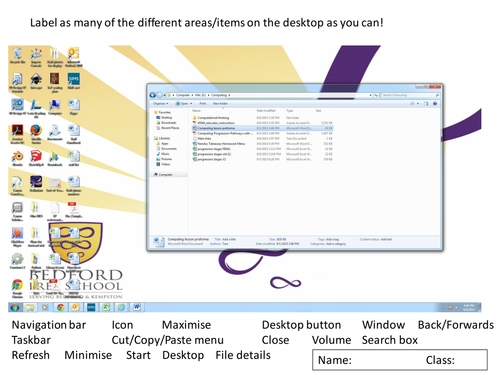Image resolution: width=500 pixels, height=375 pixels.
Task: Open Word from the taskbar
Action: coord(137,307)
